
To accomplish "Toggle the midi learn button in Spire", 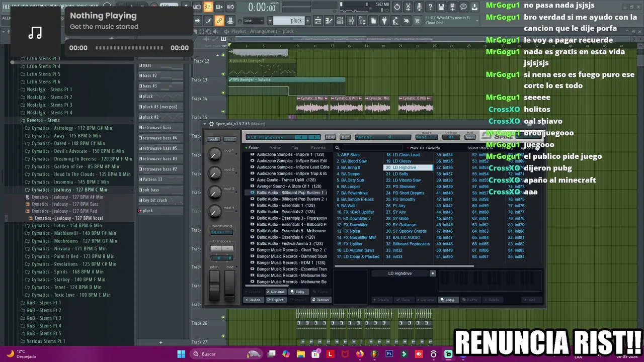I will tap(470, 137).
